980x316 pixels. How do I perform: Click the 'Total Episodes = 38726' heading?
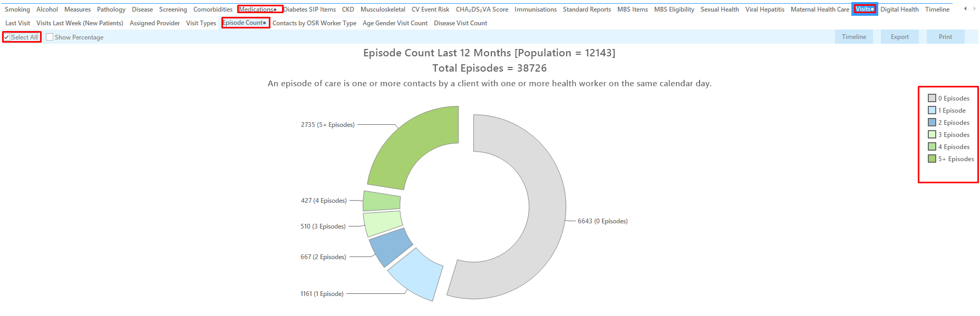[x=490, y=68]
